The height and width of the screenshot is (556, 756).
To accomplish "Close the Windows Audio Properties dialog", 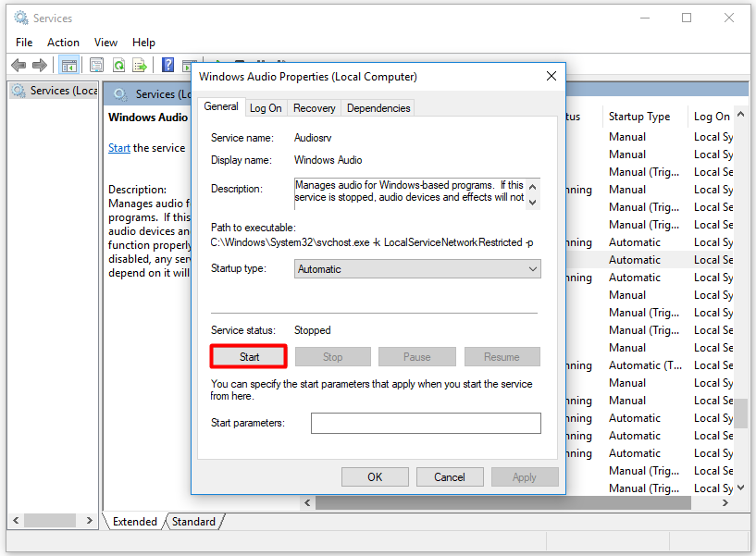I will [552, 76].
